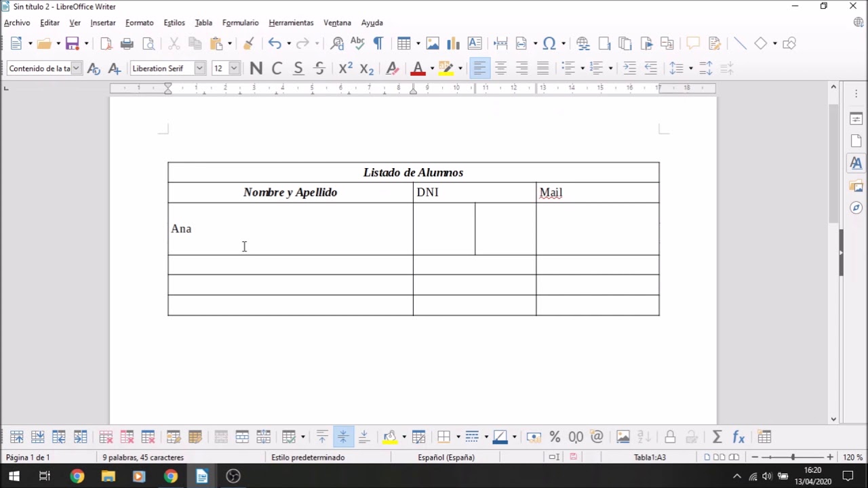Toggle strikethrough formatting
Screen dimensions: 868x488
[x=319, y=68]
